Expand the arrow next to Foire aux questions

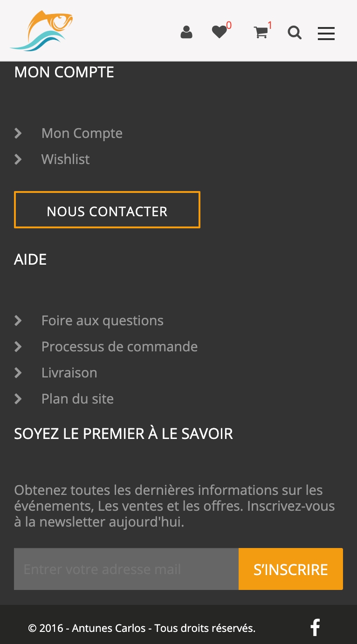[18, 320]
